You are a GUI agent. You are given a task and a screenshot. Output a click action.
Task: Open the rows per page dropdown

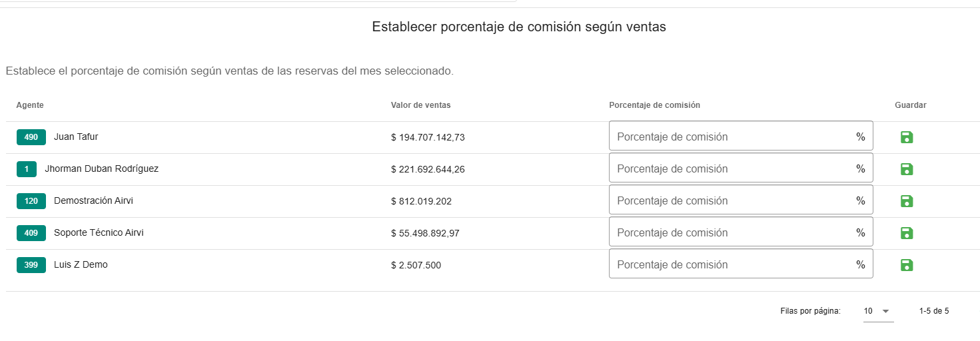(877, 311)
